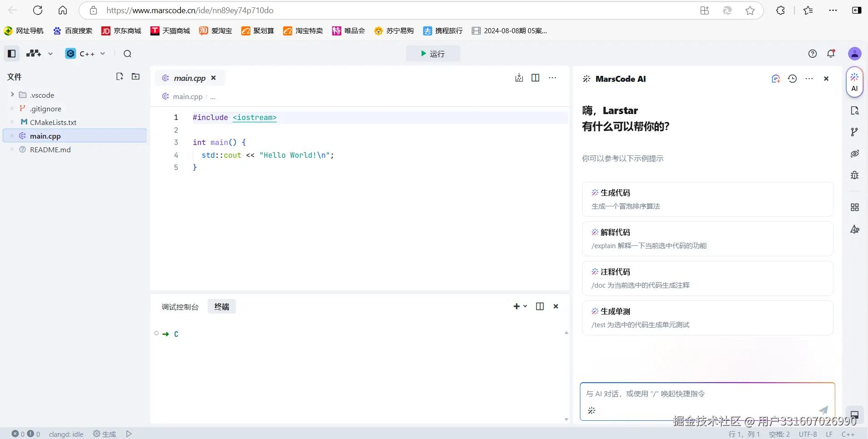Send the AI chat message

823,410
